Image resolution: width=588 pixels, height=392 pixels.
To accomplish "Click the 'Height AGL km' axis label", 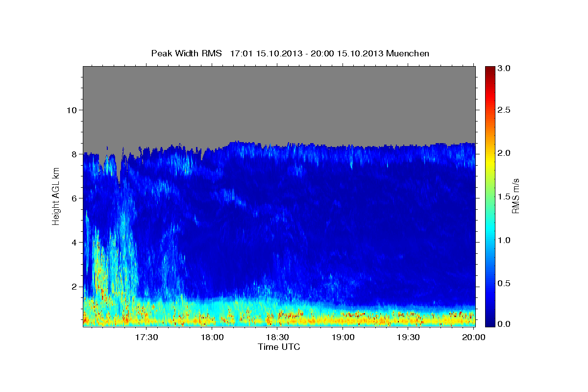I will (56, 196).
